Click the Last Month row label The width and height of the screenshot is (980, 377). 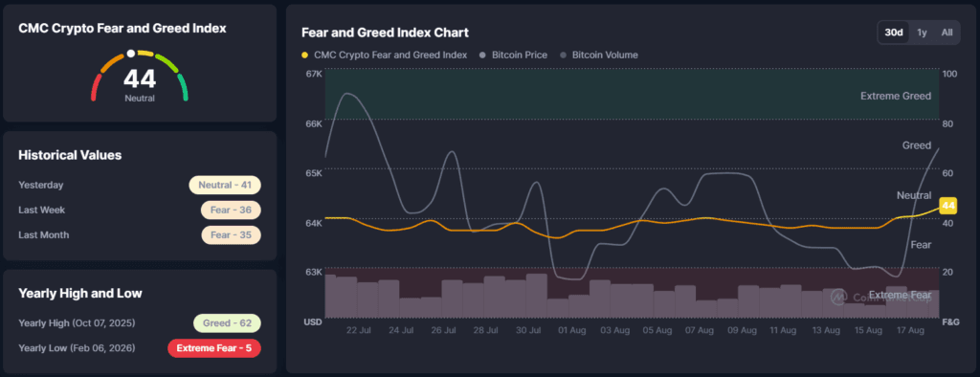(44, 235)
